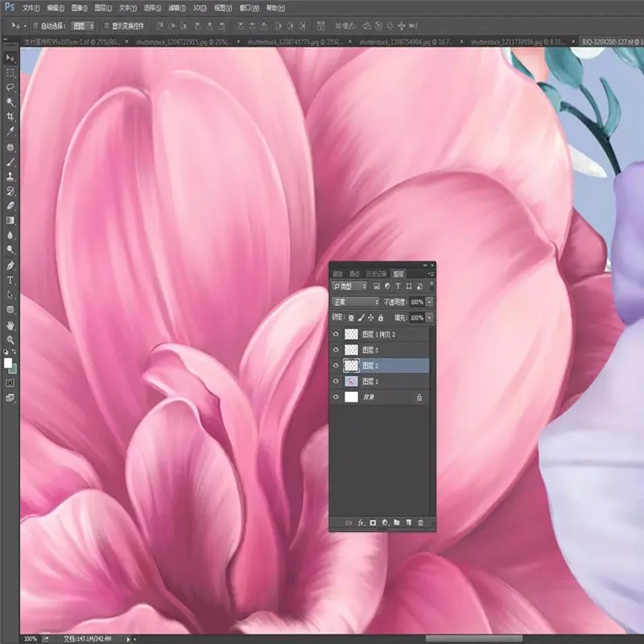The image size is (644, 644).
Task: Delete the selected layer with the trash icon
Action: click(420, 522)
